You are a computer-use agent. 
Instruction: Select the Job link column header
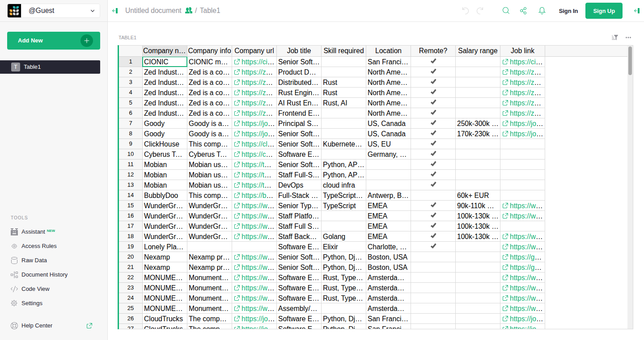pyautogui.click(x=522, y=51)
